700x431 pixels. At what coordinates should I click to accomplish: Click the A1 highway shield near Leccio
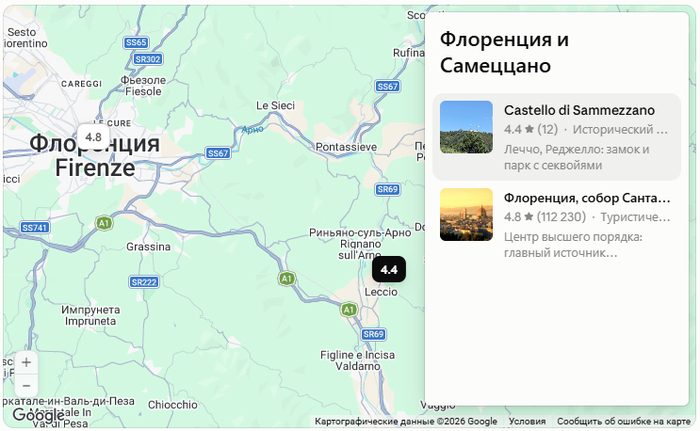point(349,310)
